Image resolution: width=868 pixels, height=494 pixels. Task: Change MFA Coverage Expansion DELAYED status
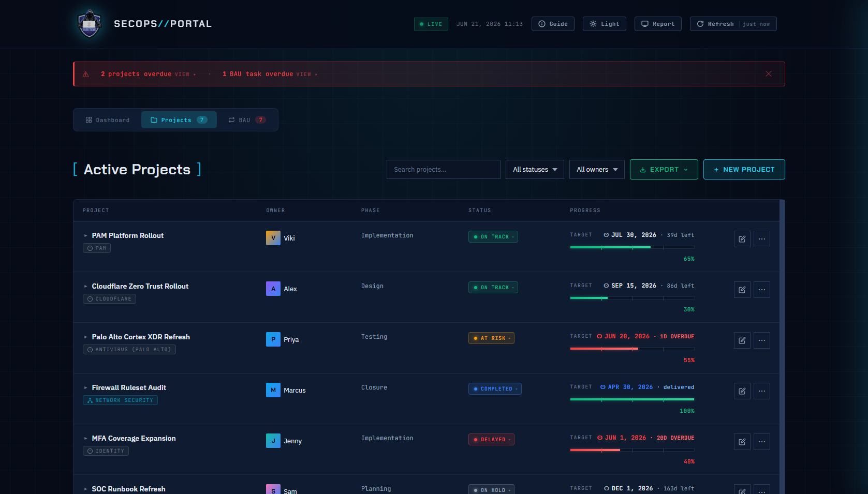tap(491, 440)
